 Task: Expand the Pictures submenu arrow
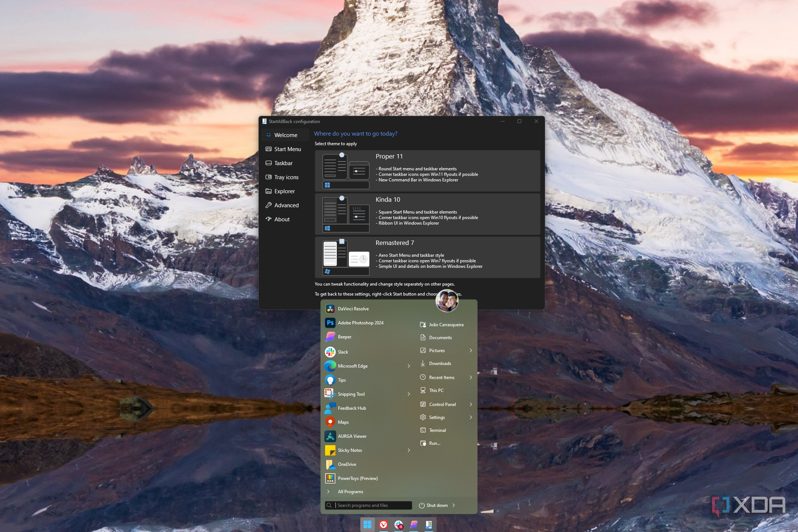click(x=470, y=350)
